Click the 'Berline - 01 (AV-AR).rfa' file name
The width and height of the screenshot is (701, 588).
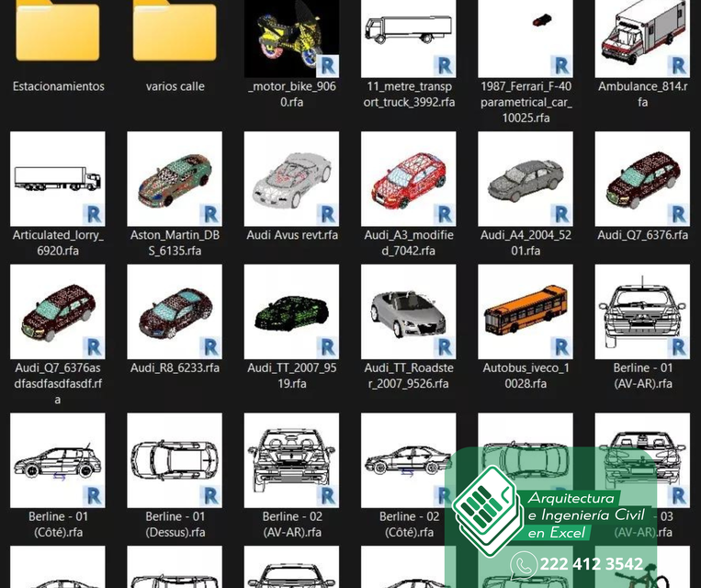point(643,376)
